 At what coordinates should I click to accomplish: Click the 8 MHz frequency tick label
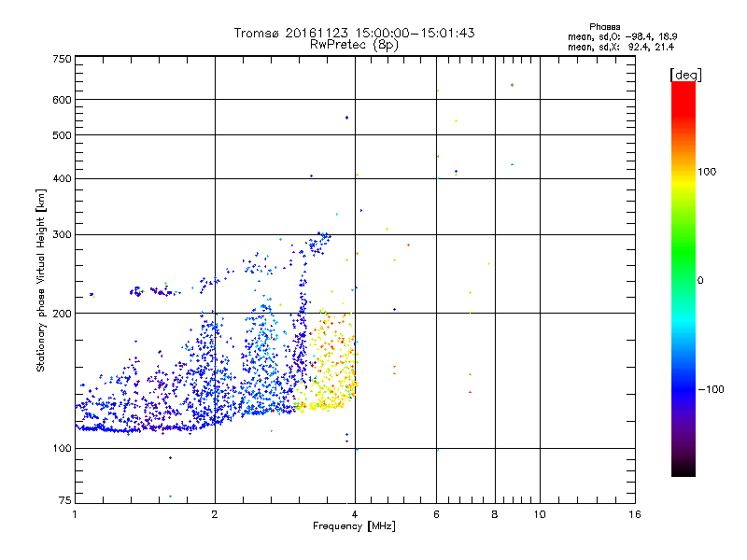(x=495, y=514)
